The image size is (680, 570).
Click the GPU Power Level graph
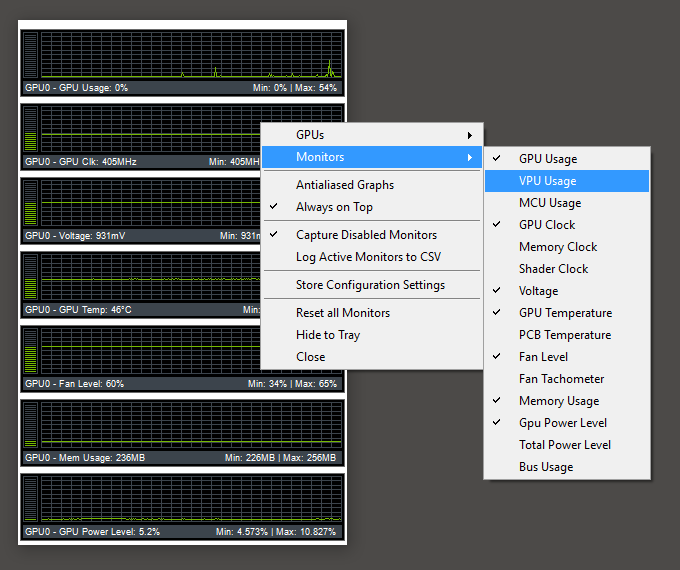pos(192,498)
